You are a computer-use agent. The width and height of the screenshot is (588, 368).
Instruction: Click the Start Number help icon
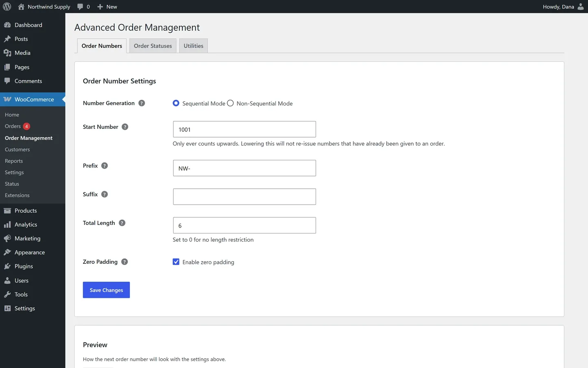click(125, 127)
